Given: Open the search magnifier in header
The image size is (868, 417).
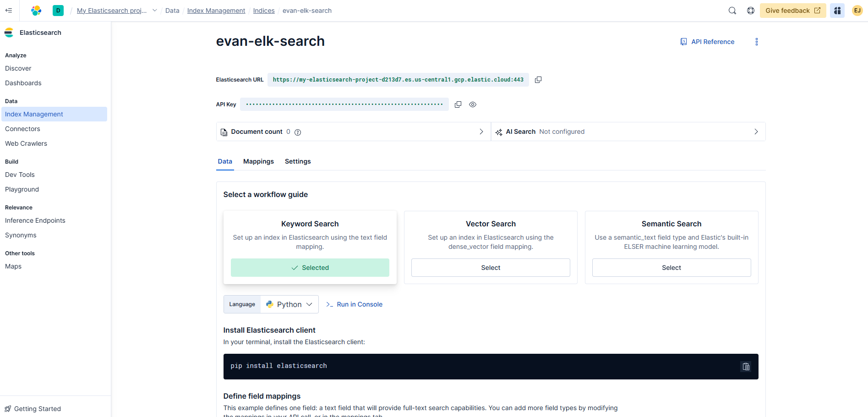Looking at the screenshot, I should pyautogui.click(x=732, y=11).
